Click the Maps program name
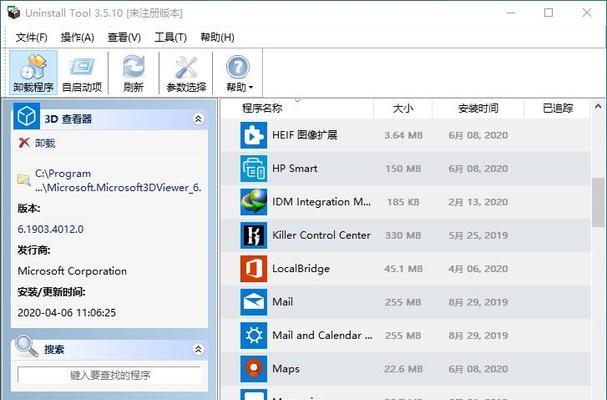Viewport: 607px width, 400px height. pyautogui.click(x=286, y=368)
